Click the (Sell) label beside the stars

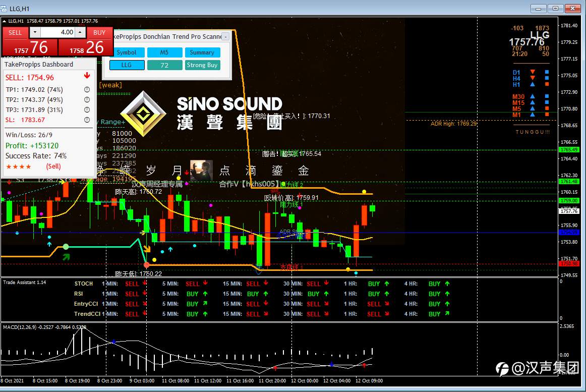(x=53, y=166)
